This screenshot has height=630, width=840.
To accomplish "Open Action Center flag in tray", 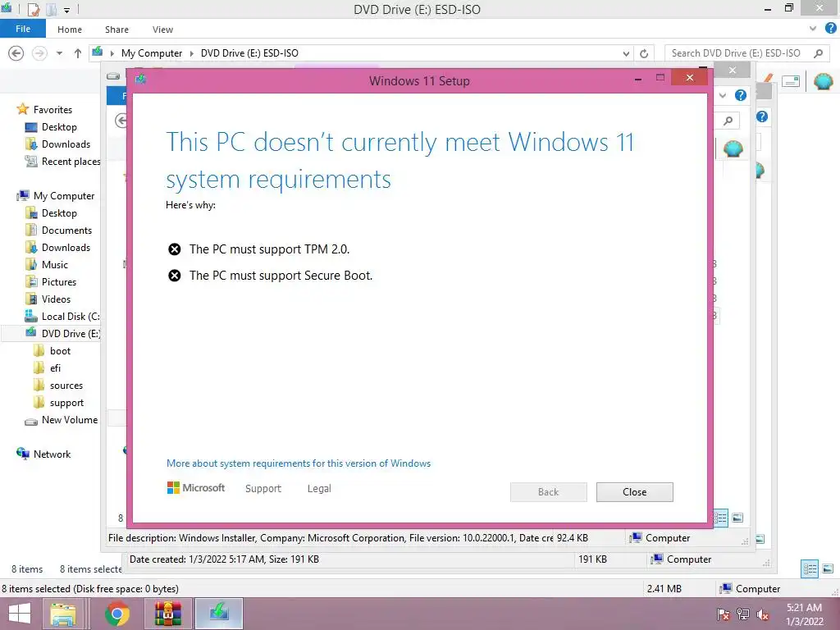I will [723, 614].
